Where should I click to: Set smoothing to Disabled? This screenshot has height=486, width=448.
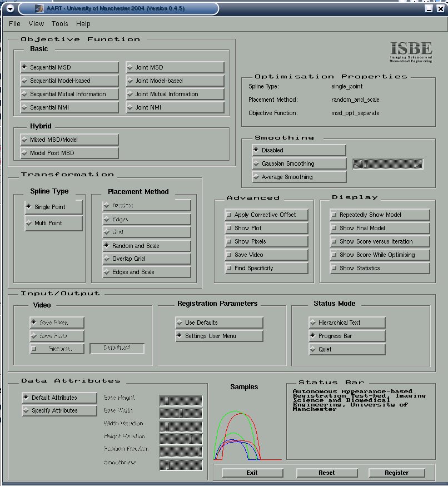[x=299, y=150]
